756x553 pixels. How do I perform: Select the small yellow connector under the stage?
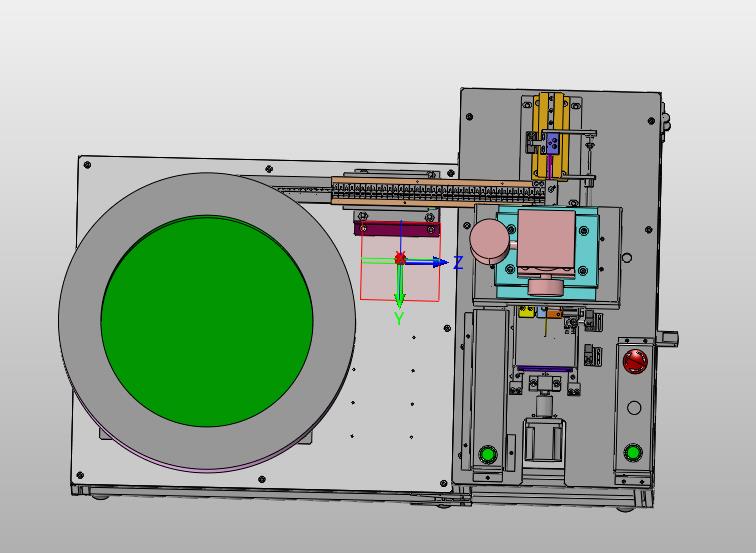pyautogui.click(x=526, y=312)
